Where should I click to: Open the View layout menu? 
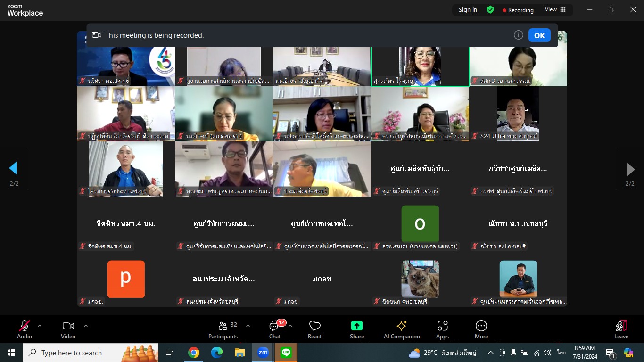(555, 9)
